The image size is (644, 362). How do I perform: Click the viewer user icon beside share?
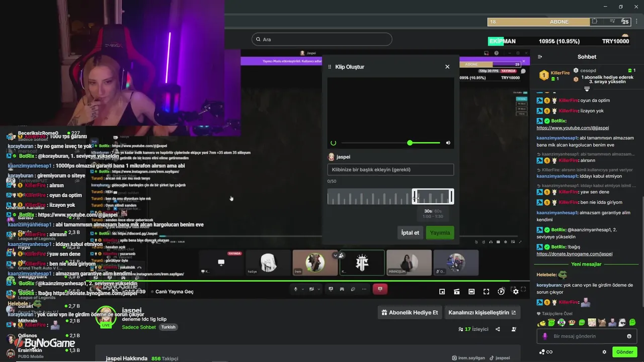[514, 329]
